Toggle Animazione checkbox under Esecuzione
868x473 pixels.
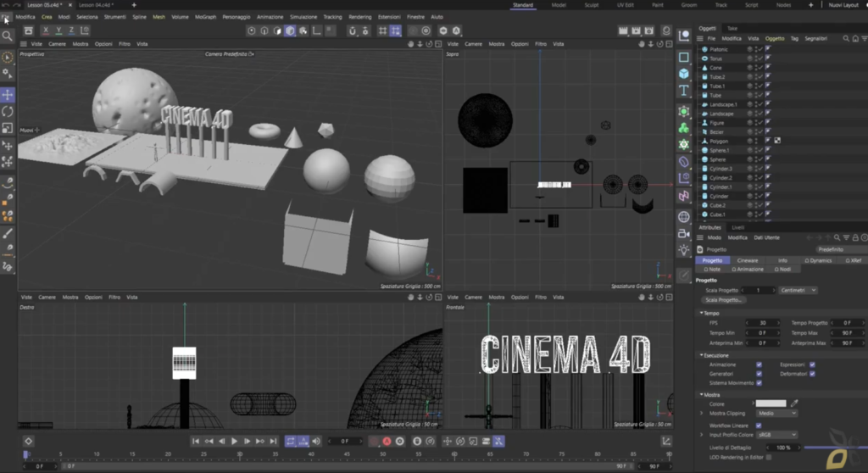tap(759, 364)
